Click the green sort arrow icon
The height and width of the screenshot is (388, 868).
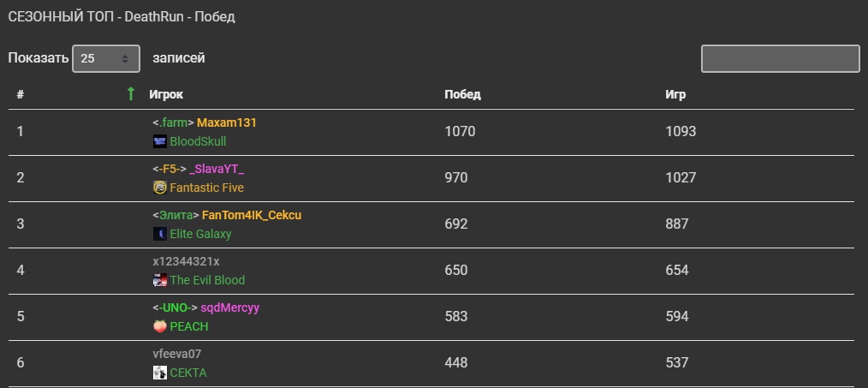click(x=131, y=93)
